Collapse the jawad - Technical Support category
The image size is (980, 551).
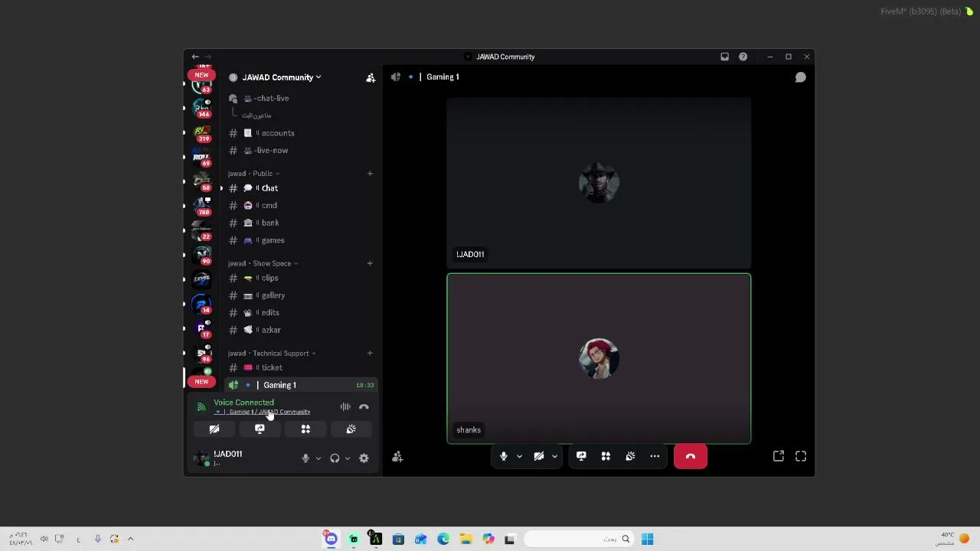click(x=272, y=354)
